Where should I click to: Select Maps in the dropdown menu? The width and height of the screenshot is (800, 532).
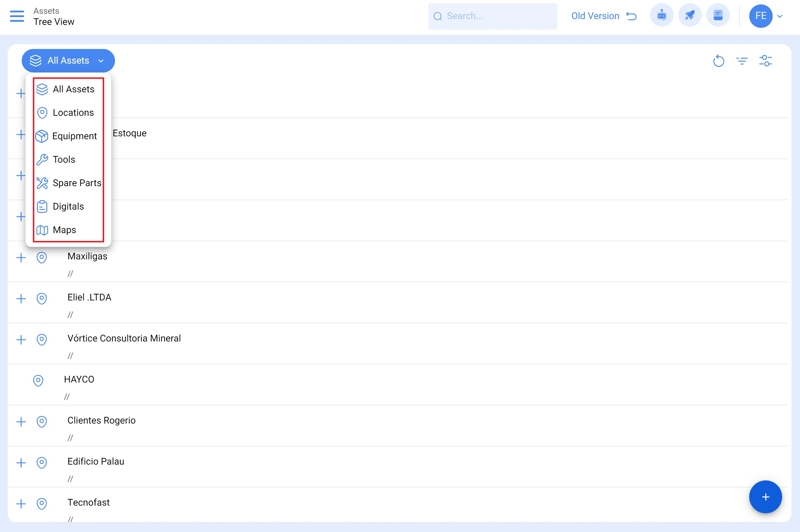68,230
